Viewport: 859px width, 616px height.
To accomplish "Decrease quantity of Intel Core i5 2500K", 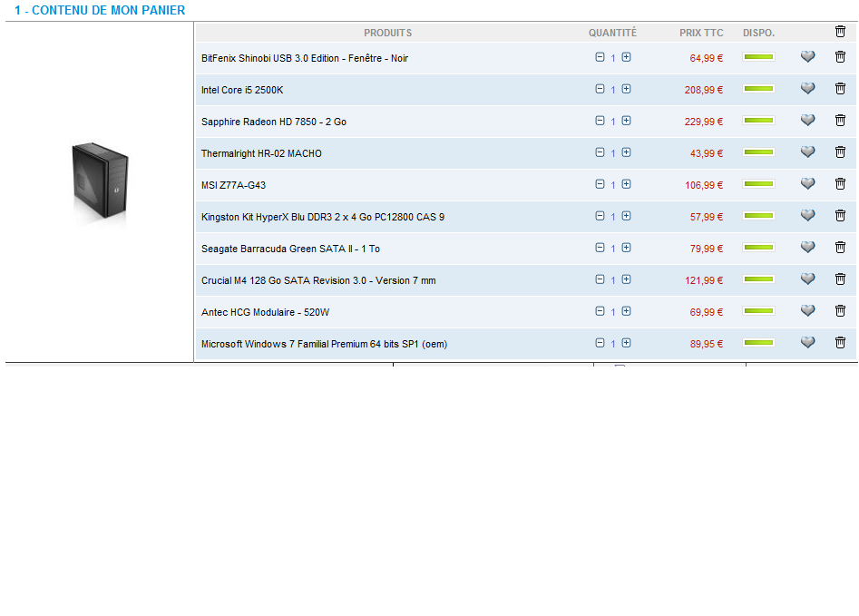I will [600, 89].
